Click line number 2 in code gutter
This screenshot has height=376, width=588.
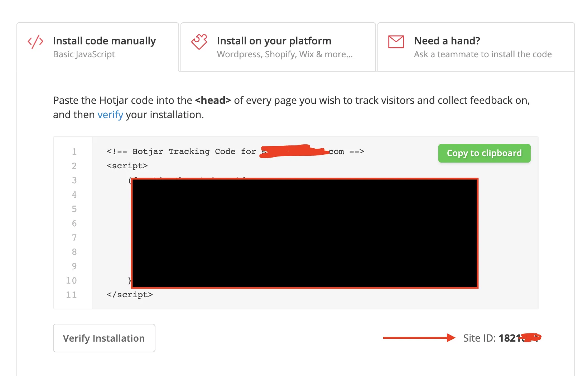(74, 166)
